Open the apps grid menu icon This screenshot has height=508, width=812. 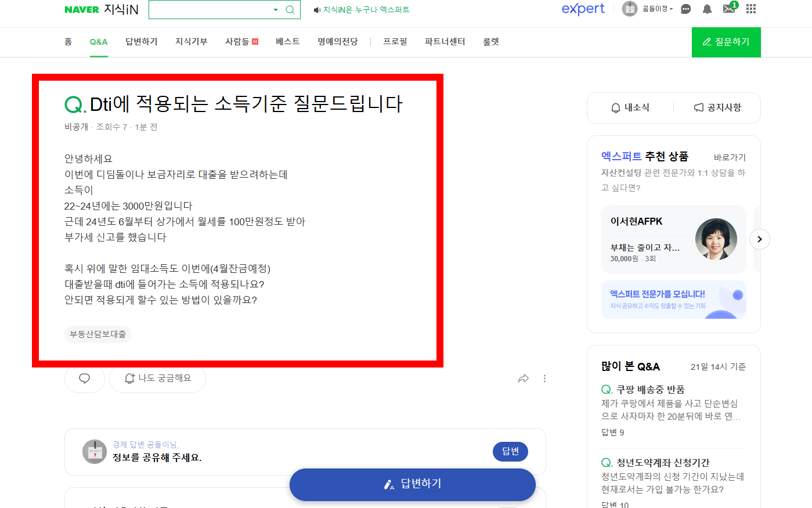(x=751, y=9)
